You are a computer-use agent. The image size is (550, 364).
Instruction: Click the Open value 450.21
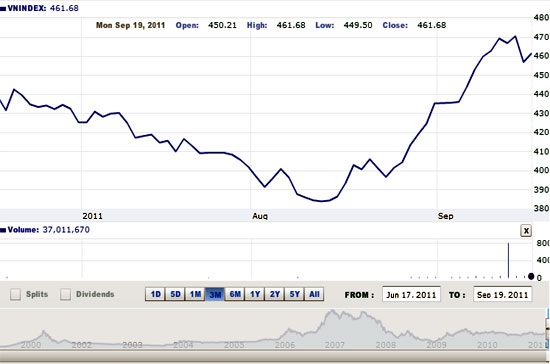(x=222, y=25)
